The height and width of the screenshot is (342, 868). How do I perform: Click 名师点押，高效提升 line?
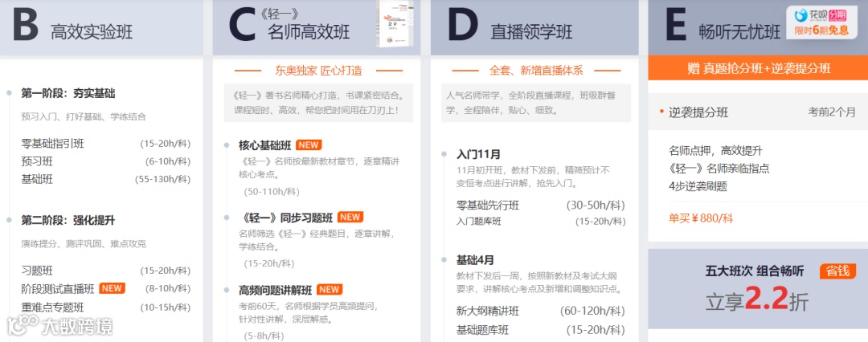pos(715,150)
